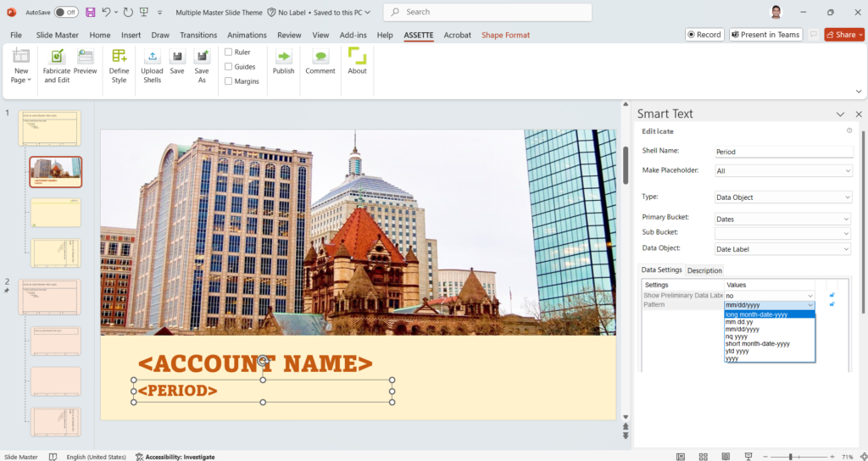Viewport: 868px width, 461px height.
Task: Collapse the Pattern dropdown showing mm/dd/yyyy
Action: pos(810,305)
